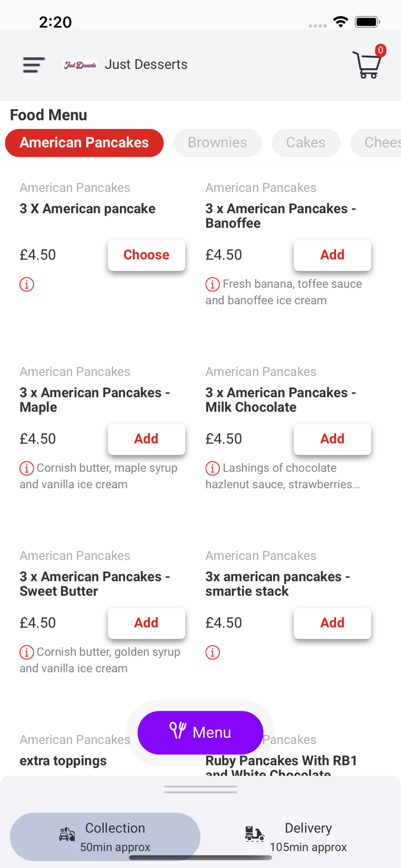Show info icon for Milk Chocolate pancakes
The width and height of the screenshot is (401, 868).
pyautogui.click(x=212, y=468)
